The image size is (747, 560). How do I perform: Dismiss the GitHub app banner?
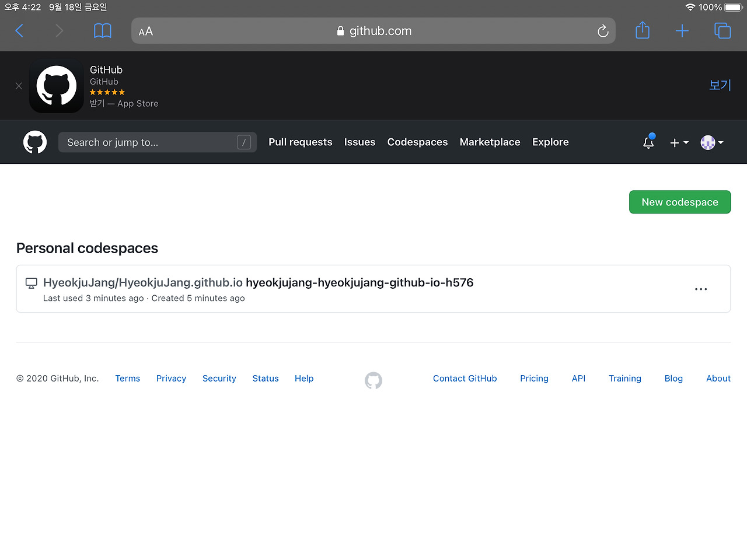click(18, 85)
